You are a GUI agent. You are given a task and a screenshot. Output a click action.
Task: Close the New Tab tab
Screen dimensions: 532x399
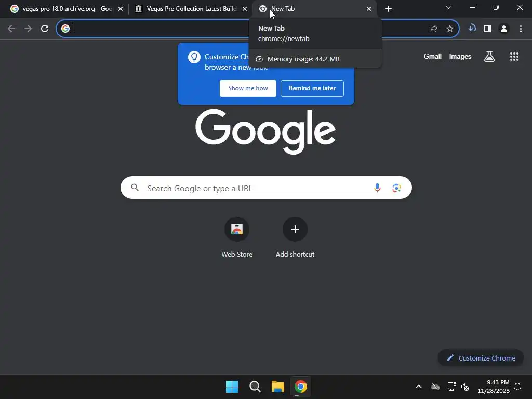(369, 9)
